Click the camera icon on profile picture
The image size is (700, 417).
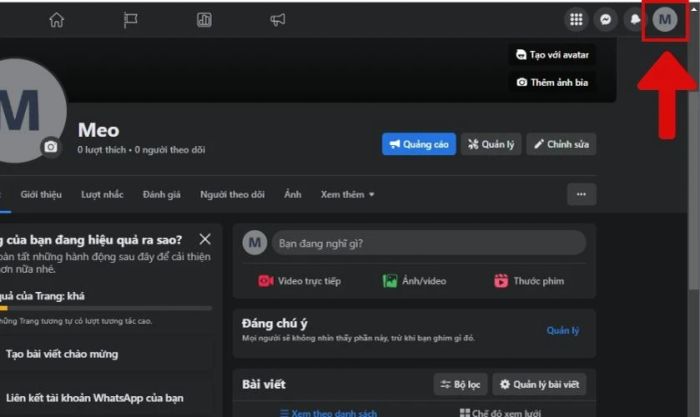[50, 147]
